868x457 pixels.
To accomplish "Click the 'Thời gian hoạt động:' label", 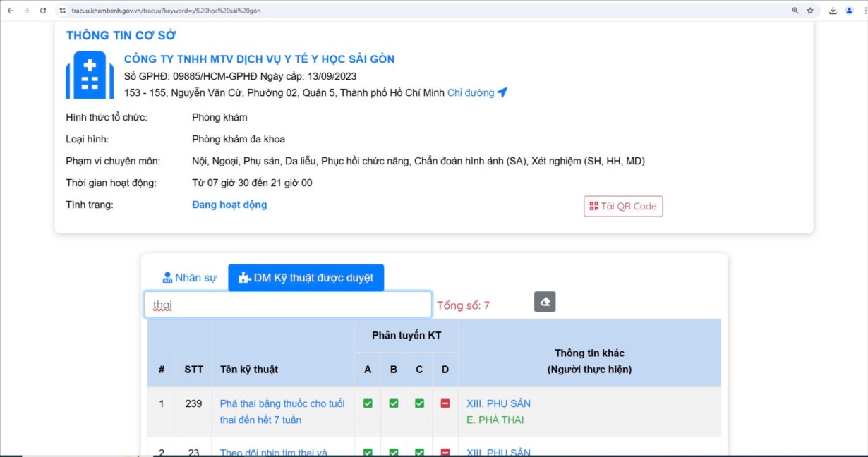I will click(111, 183).
